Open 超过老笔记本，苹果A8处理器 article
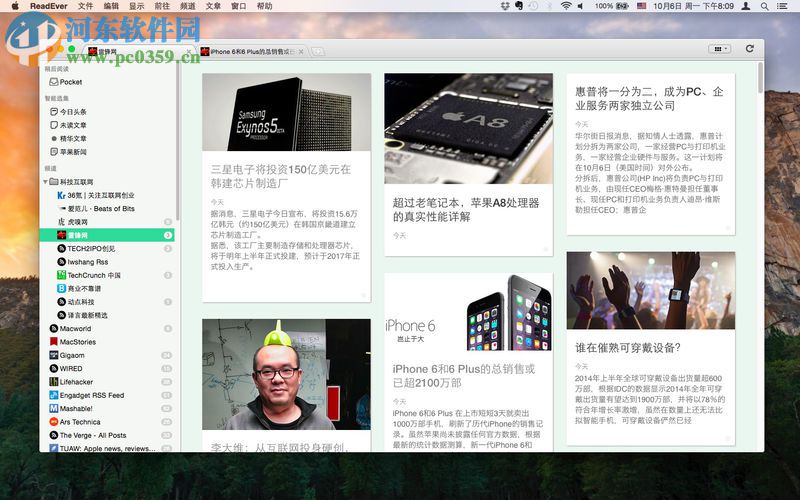The height and width of the screenshot is (500, 800). tap(466, 210)
